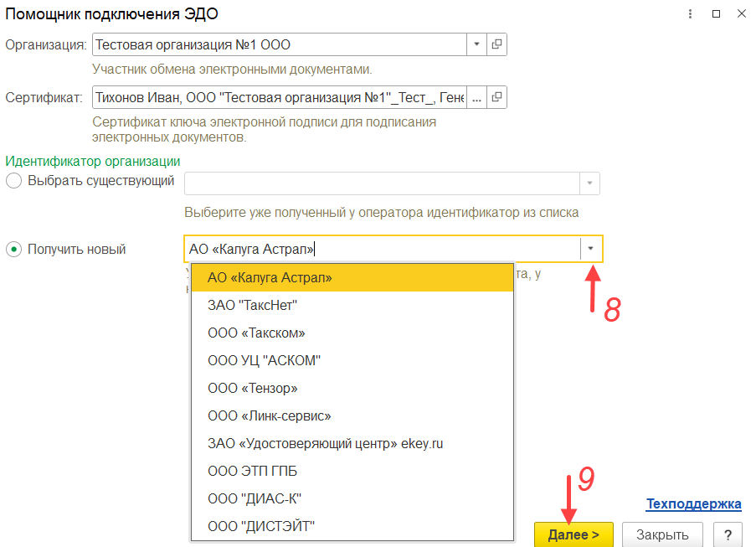Expand the existing identifier dropdown

coord(589,183)
